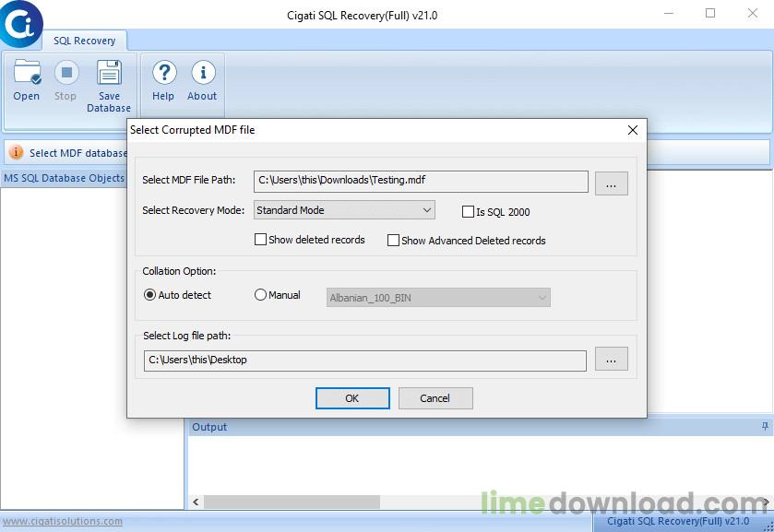Browse for the MDF file path

[x=611, y=183]
